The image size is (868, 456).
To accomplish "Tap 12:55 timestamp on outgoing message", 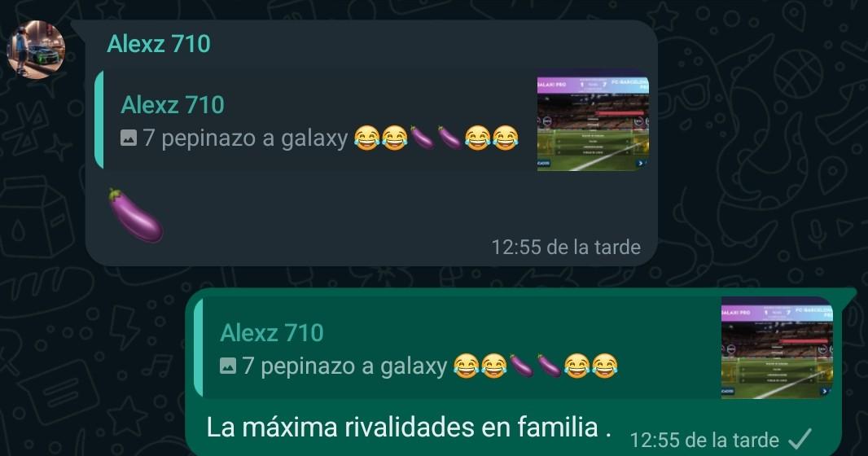I will 704,441.
